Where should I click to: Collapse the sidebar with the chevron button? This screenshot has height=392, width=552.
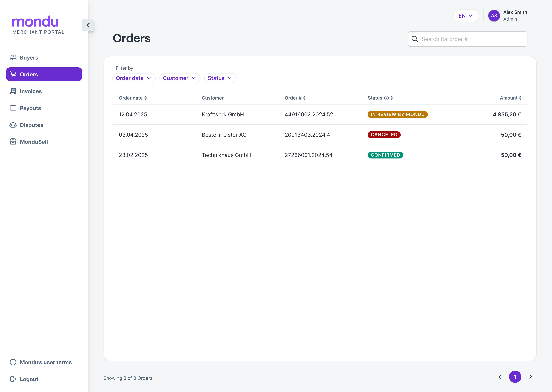tap(88, 25)
